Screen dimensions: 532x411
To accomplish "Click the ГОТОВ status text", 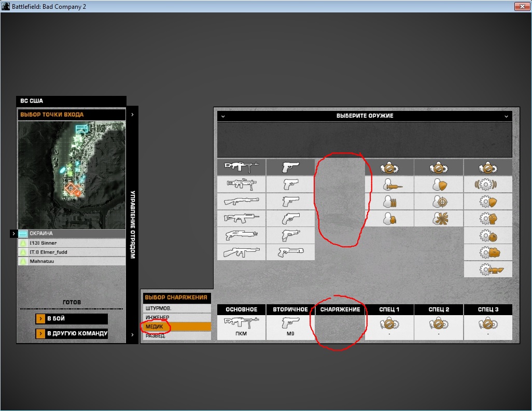I will (72, 302).
